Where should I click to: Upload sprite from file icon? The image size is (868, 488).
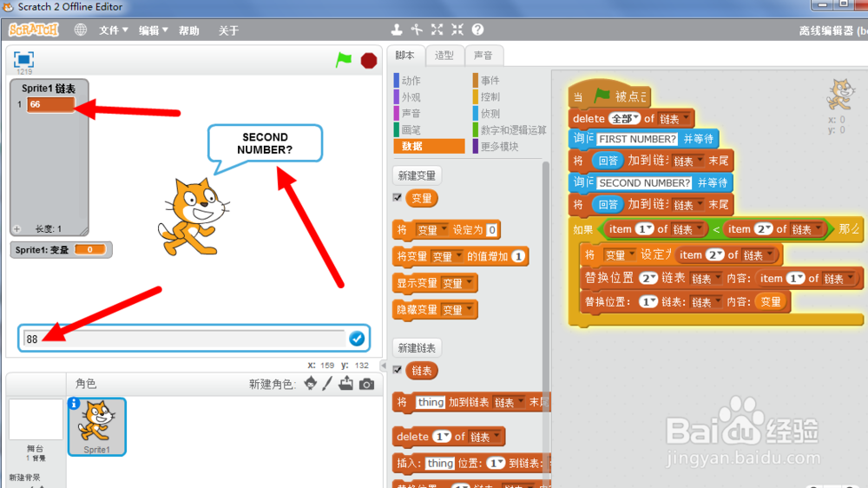pos(346,383)
